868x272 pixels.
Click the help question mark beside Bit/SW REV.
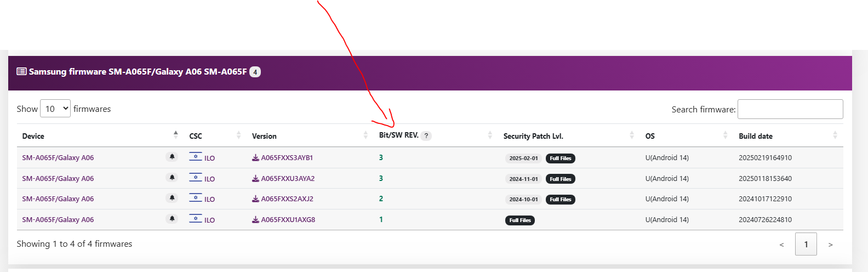coord(426,136)
